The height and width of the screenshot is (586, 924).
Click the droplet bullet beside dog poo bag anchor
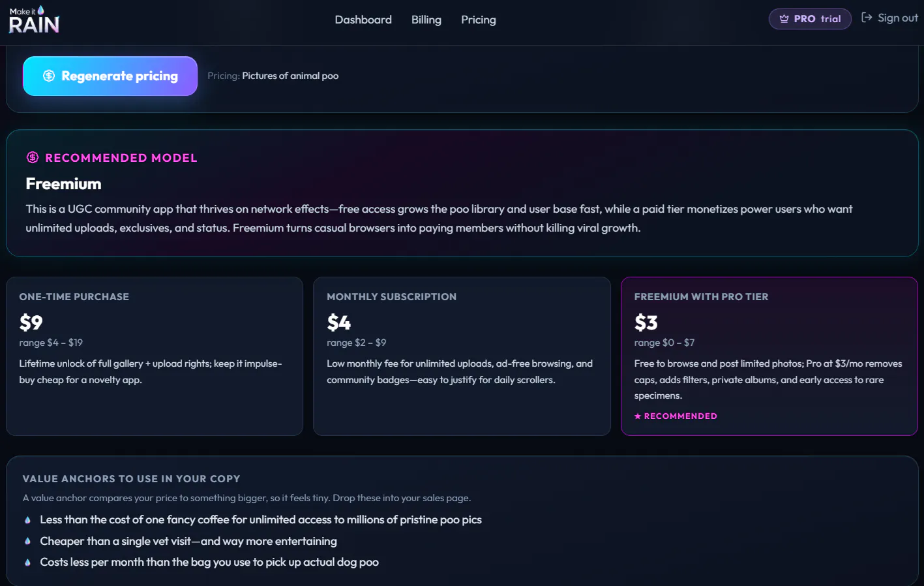coord(27,562)
